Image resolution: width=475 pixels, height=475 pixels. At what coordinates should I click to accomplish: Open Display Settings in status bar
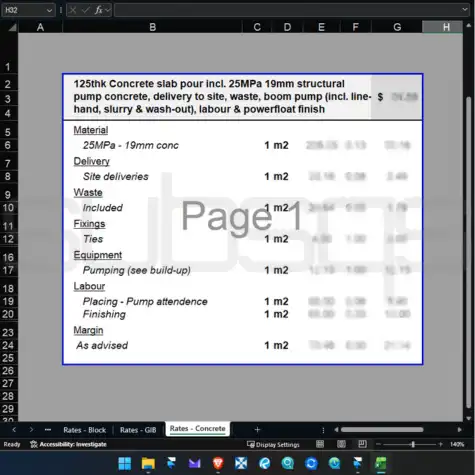[273, 444]
